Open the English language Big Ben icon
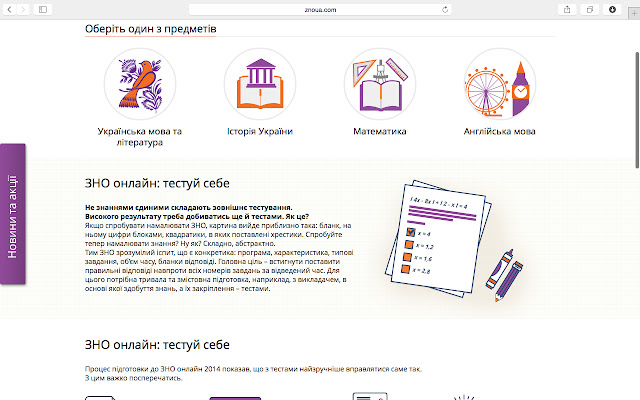Image resolution: width=640 pixels, height=400 pixels. click(x=500, y=84)
